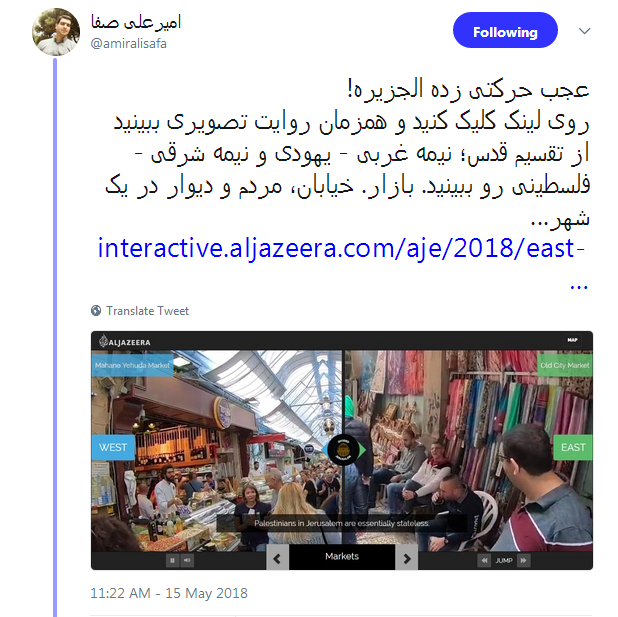The image size is (618, 617).
Task: Select the EAST side label
Action: point(573,447)
